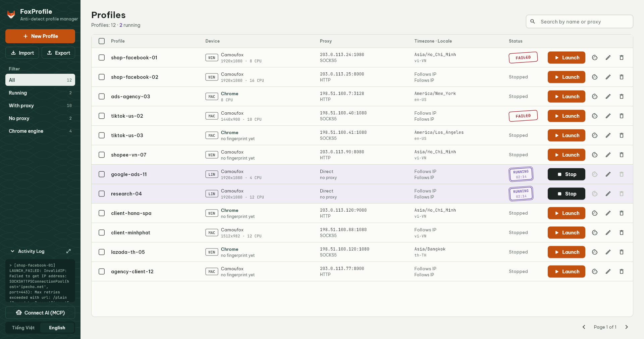Screen dimensions: 644x339
Task: Create a New Profile
Action: 40,36
